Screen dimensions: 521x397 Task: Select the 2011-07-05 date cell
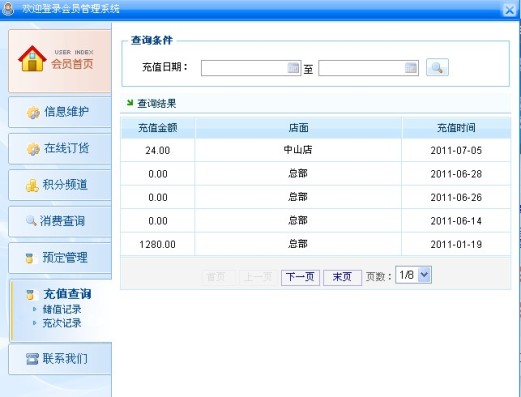click(x=456, y=150)
